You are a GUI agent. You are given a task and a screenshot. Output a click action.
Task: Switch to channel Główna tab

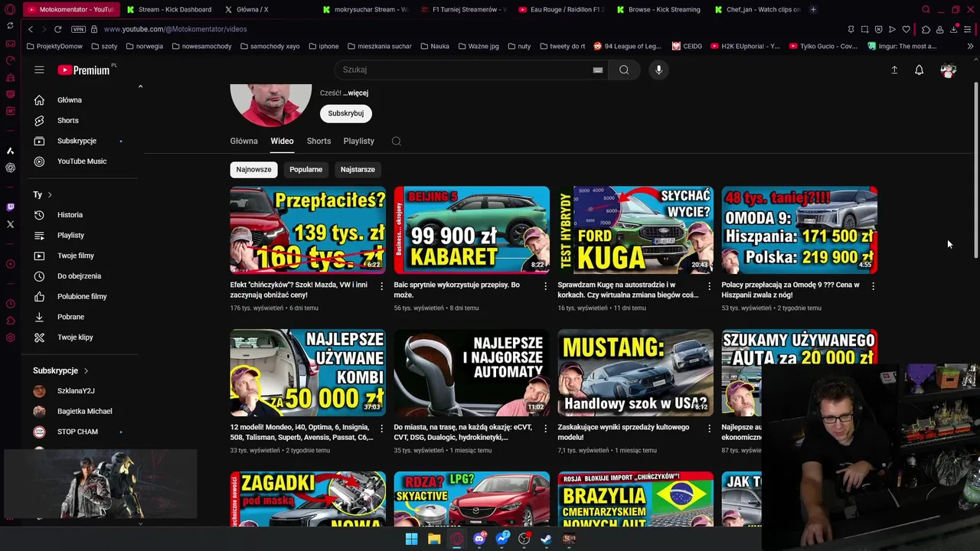(244, 141)
